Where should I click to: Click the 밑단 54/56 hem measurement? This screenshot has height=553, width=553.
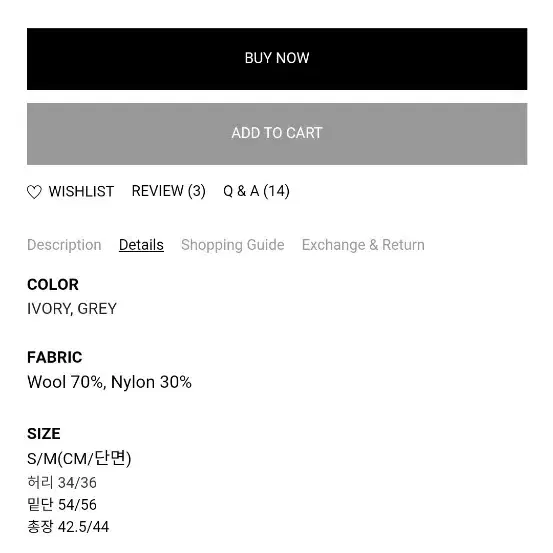point(62,505)
